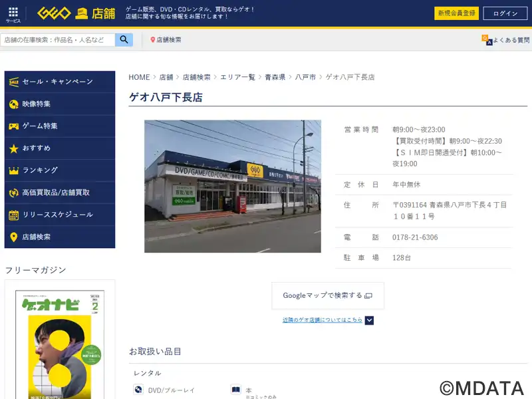
Task: Click the ログイン button
Action: pyautogui.click(x=505, y=13)
